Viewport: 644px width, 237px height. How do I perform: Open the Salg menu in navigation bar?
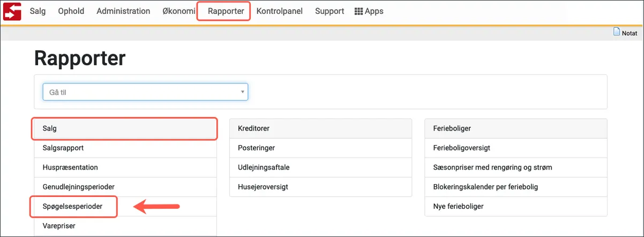point(38,11)
